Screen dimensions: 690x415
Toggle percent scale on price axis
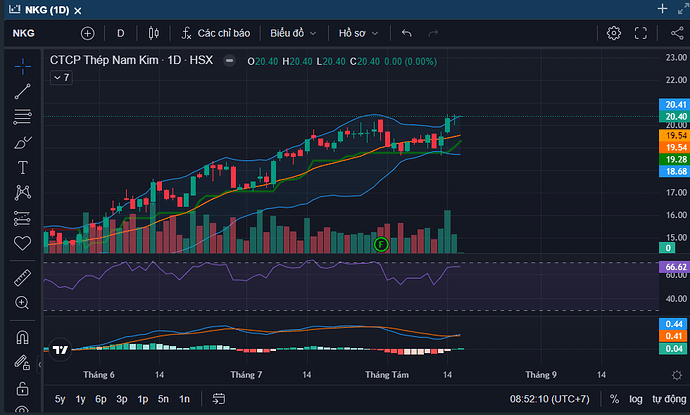pos(614,399)
